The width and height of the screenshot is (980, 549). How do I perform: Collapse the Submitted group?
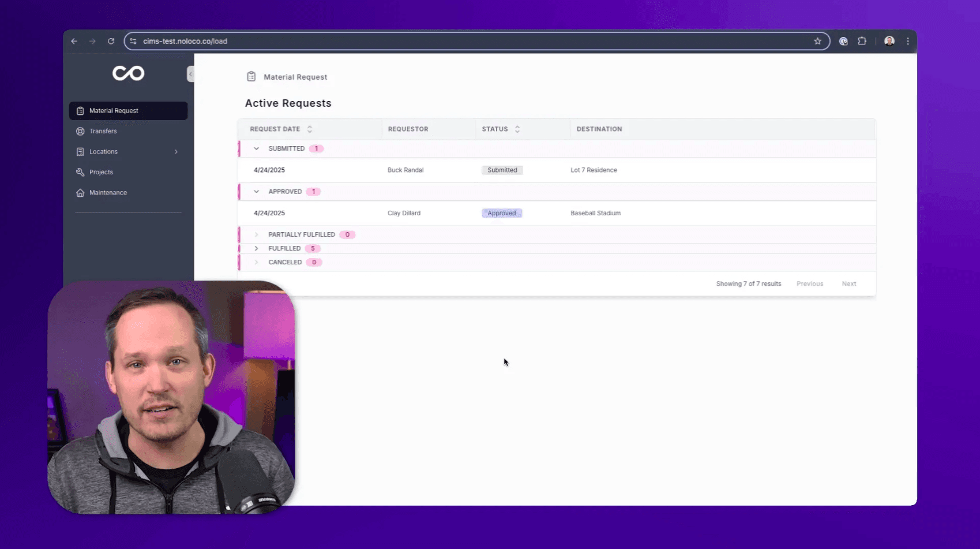click(x=256, y=148)
